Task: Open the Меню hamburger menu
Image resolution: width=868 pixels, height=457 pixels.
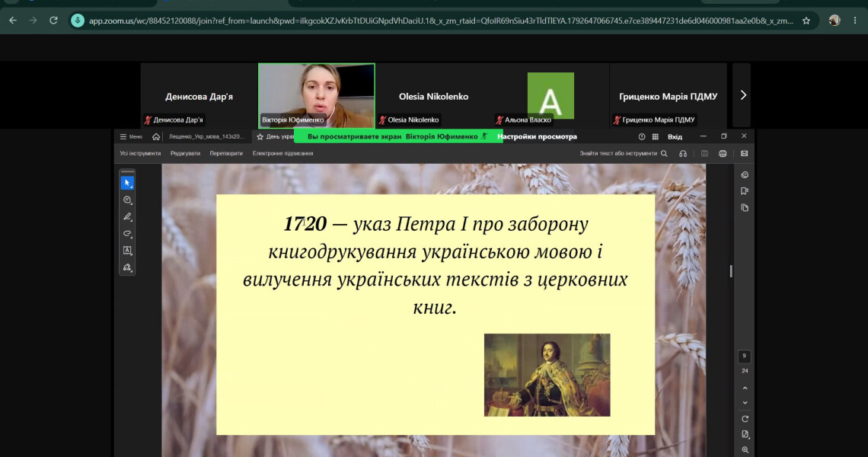Action: [131, 137]
